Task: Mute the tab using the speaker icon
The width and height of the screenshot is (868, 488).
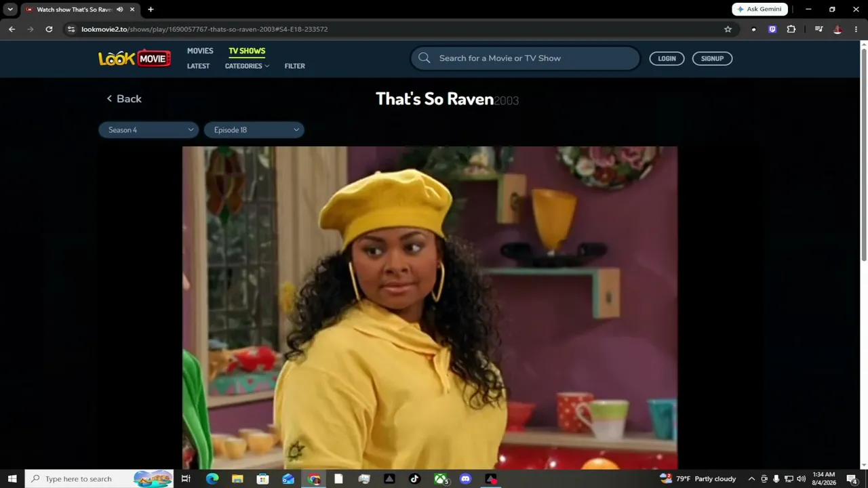Action: [119, 9]
